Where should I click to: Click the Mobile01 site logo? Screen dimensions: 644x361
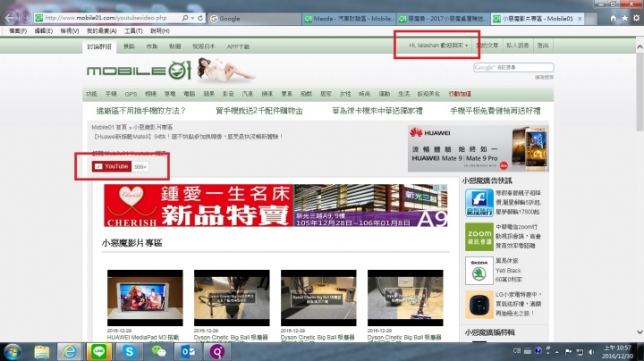(139, 71)
